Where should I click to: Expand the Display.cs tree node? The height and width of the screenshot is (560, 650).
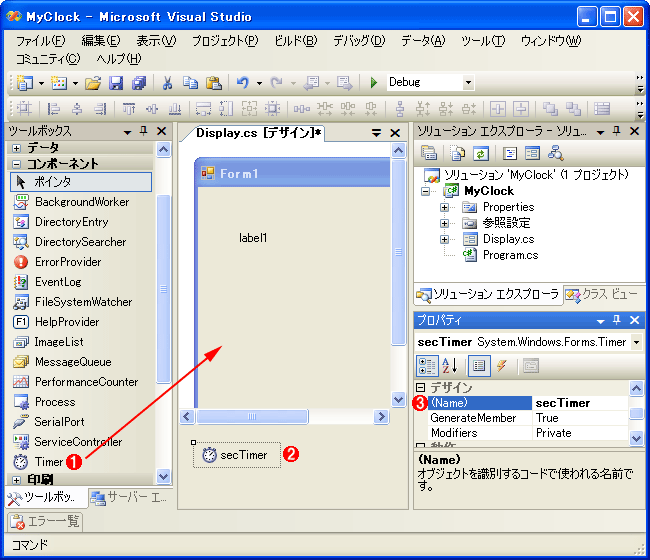444,239
